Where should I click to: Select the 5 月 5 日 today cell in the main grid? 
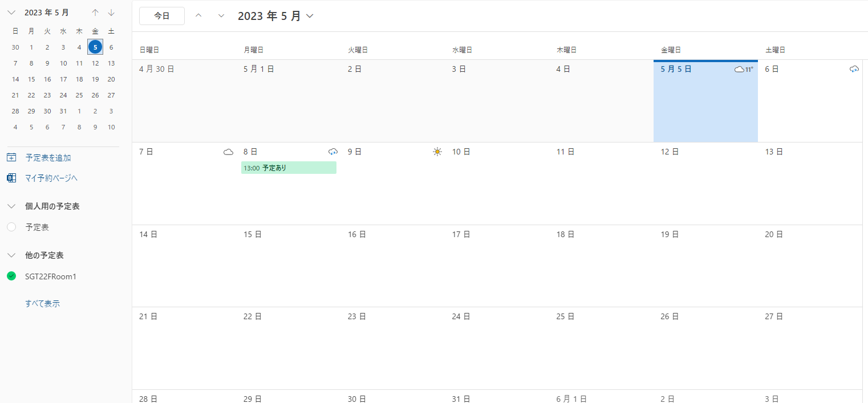click(x=705, y=101)
